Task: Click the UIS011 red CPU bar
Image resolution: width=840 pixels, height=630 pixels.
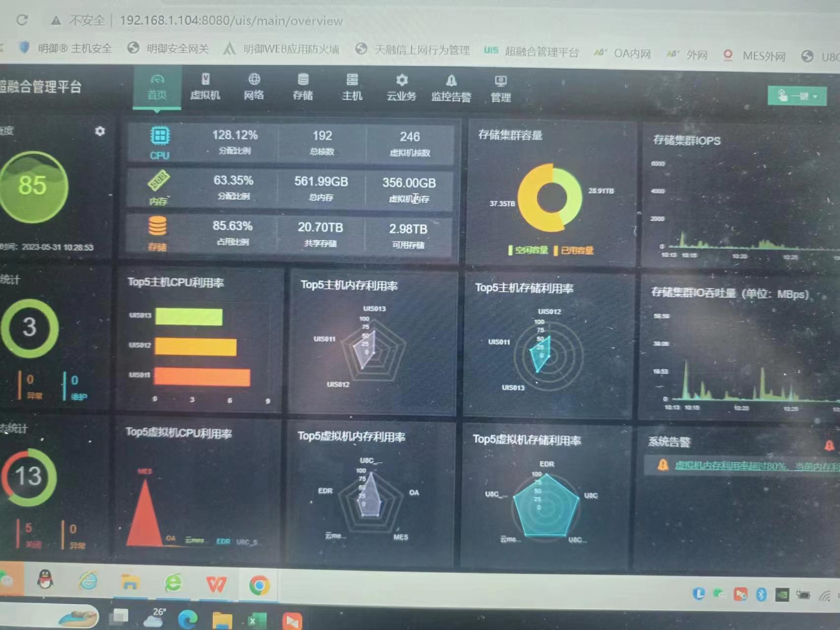Action: (x=202, y=377)
